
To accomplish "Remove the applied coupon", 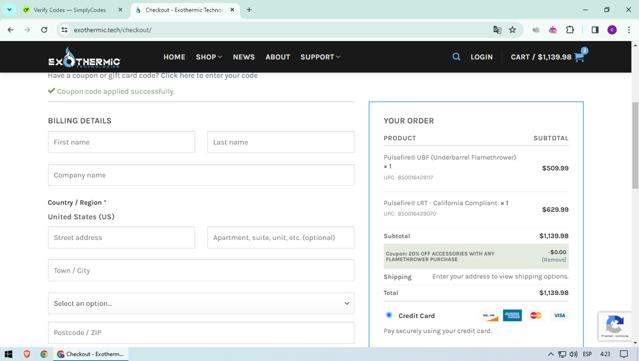I will pos(554,260).
